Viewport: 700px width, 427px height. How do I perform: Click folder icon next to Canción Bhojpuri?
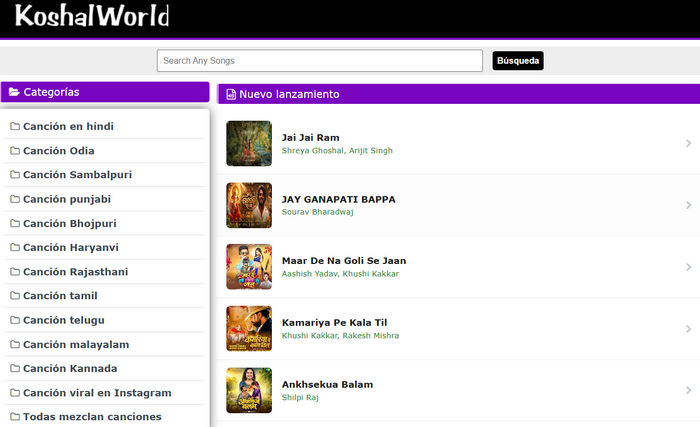pos(15,223)
